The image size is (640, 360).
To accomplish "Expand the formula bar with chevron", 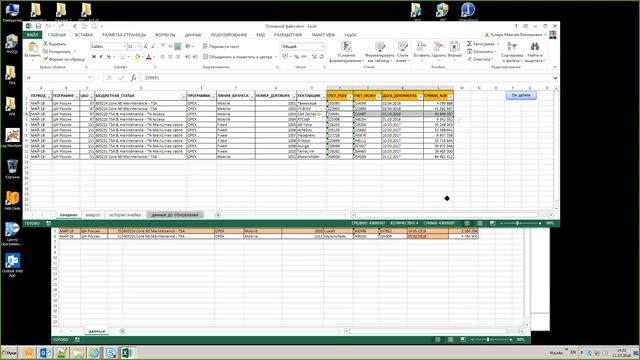I will coord(555,78).
